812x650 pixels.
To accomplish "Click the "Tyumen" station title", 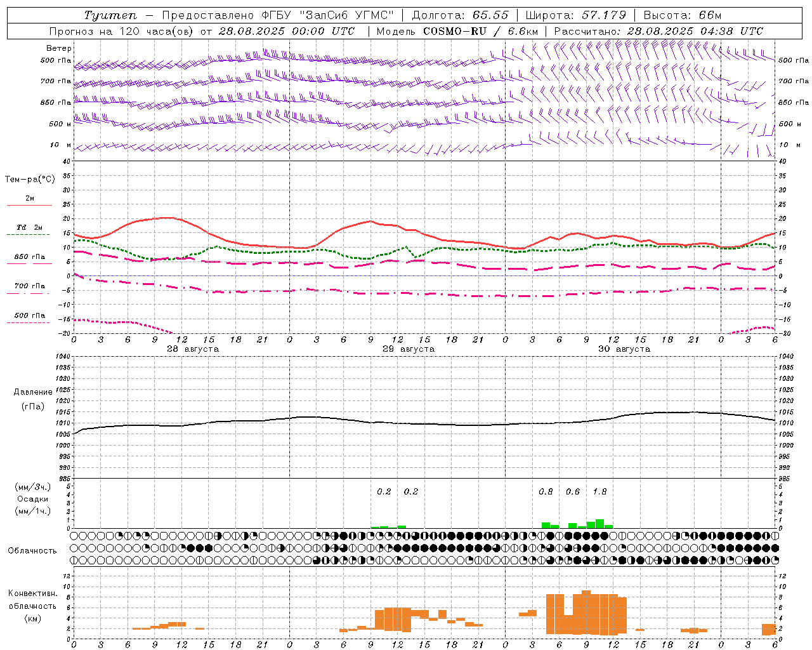I will [x=110, y=15].
